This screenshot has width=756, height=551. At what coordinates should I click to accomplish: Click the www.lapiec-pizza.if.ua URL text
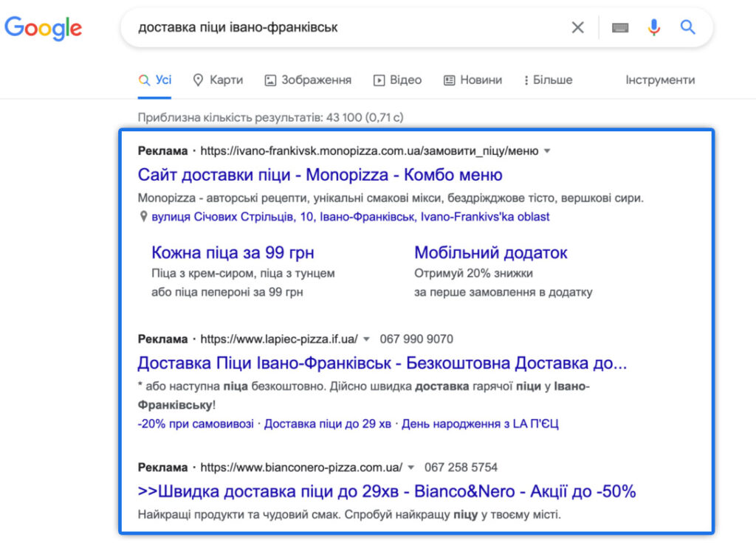point(278,339)
